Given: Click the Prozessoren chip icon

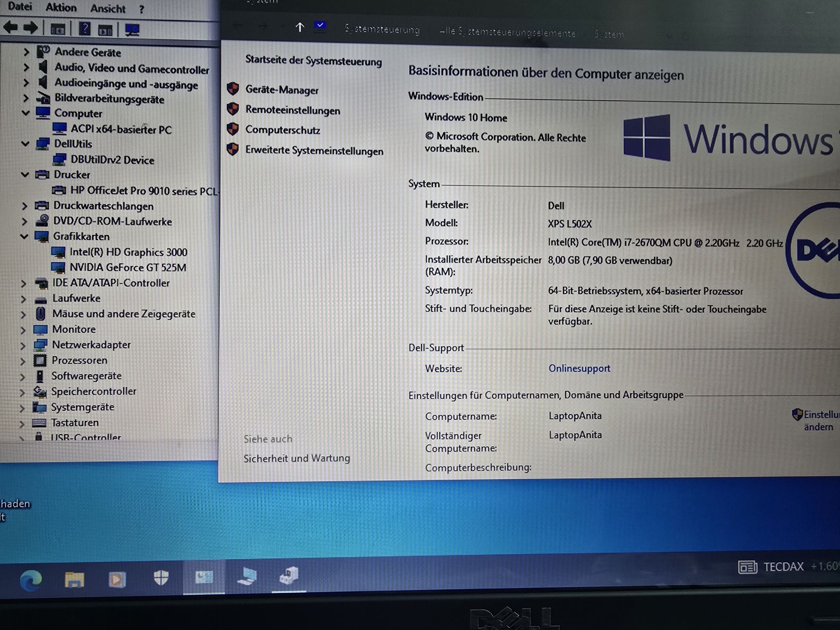Looking at the screenshot, I should pyautogui.click(x=40, y=360).
